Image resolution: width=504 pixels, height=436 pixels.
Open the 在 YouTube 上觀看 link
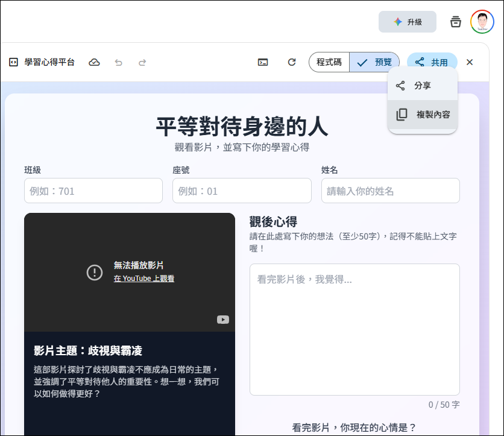[143, 279]
